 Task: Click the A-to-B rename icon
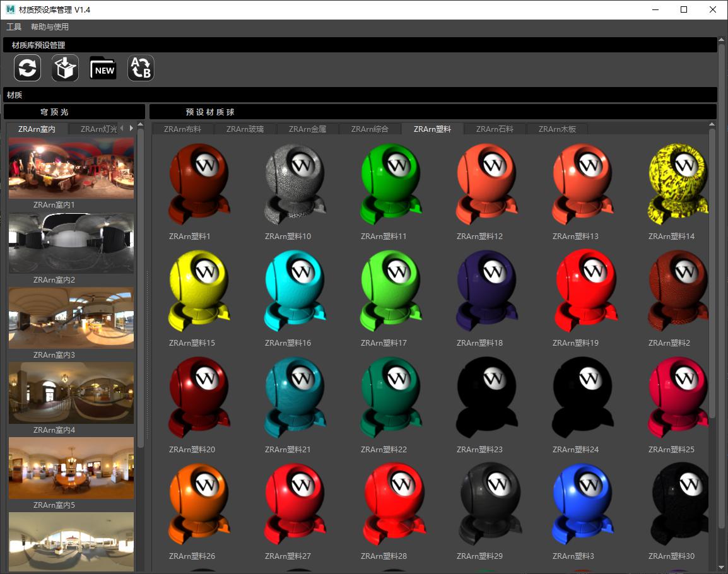click(x=141, y=68)
